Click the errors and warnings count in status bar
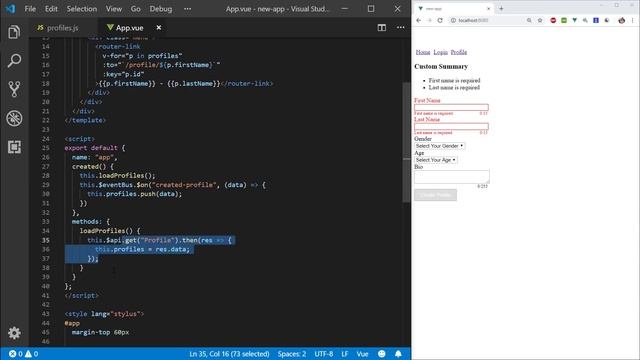 [23, 354]
